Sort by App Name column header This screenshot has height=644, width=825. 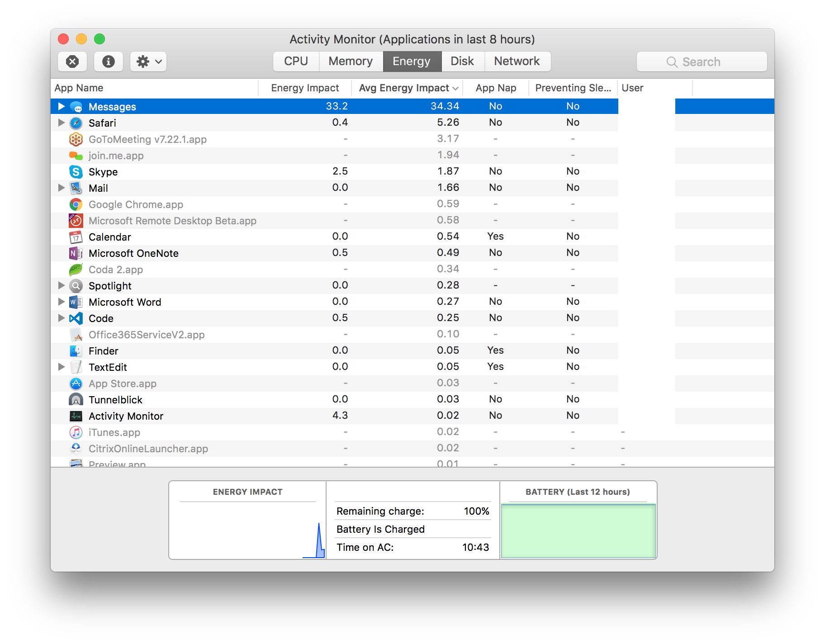point(154,88)
